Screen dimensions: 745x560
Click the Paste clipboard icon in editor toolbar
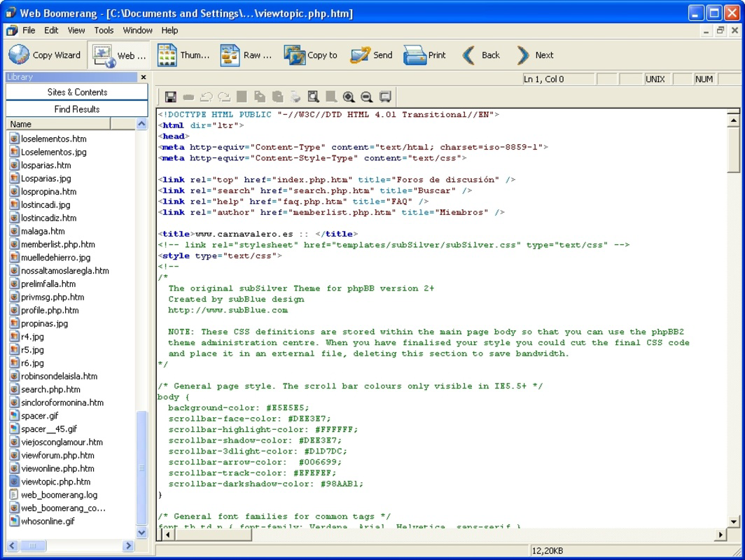277,97
